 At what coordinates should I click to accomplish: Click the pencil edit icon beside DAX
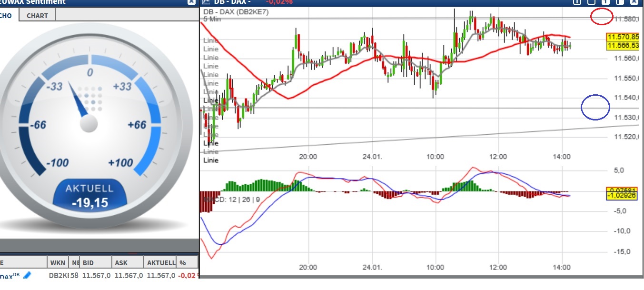click(x=26, y=275)
